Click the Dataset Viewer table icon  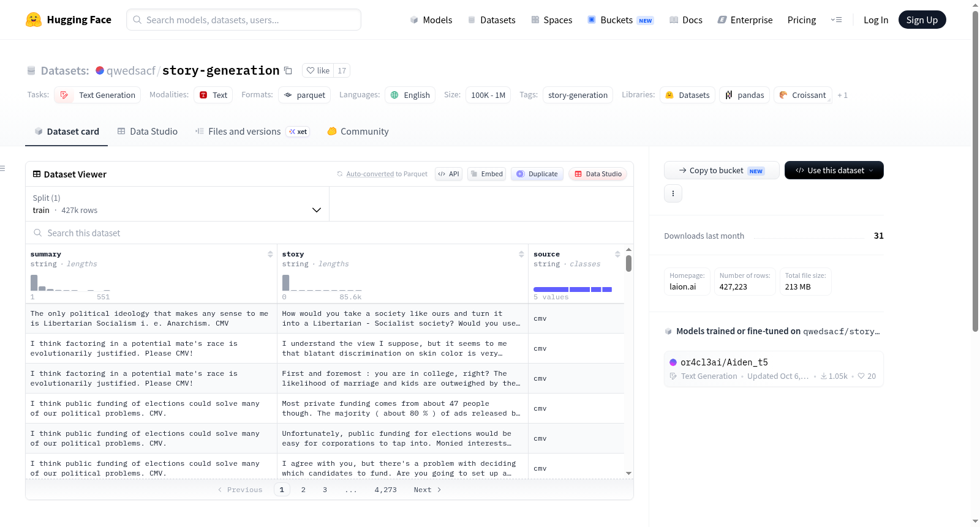click(x=37, y=174)
